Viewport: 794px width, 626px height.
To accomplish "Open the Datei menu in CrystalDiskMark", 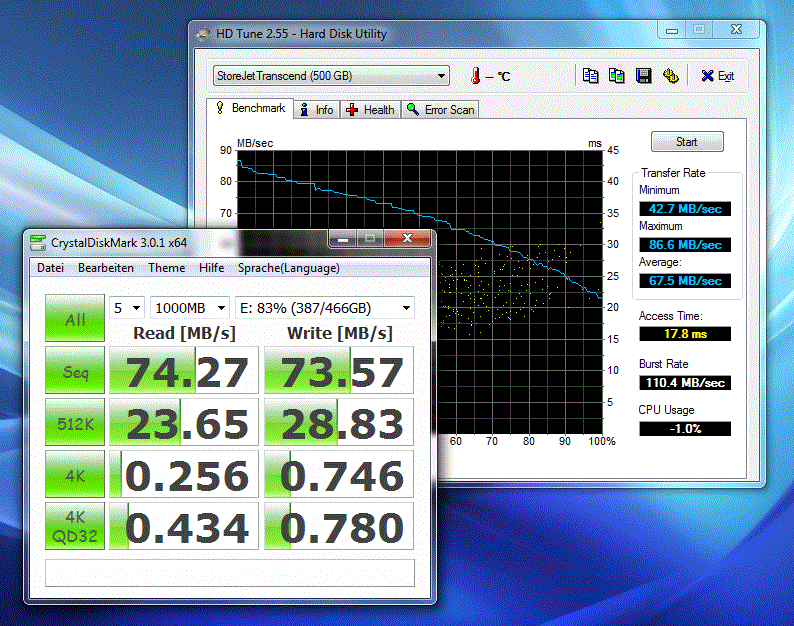I will pyautogui.click(x=50, y=268).
